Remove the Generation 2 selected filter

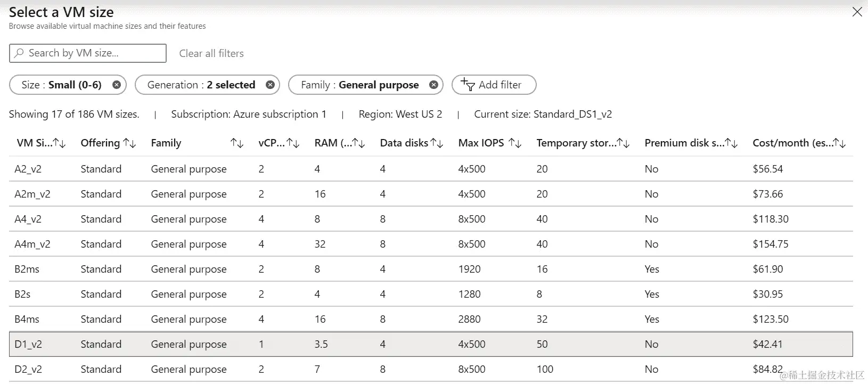(270, 85)
